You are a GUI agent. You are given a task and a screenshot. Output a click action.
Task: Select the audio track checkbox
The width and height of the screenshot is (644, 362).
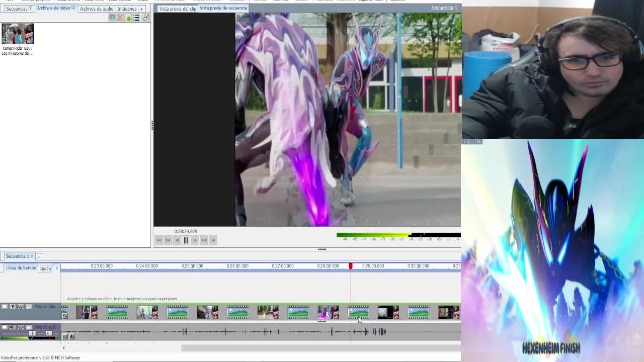pos(5,327)
